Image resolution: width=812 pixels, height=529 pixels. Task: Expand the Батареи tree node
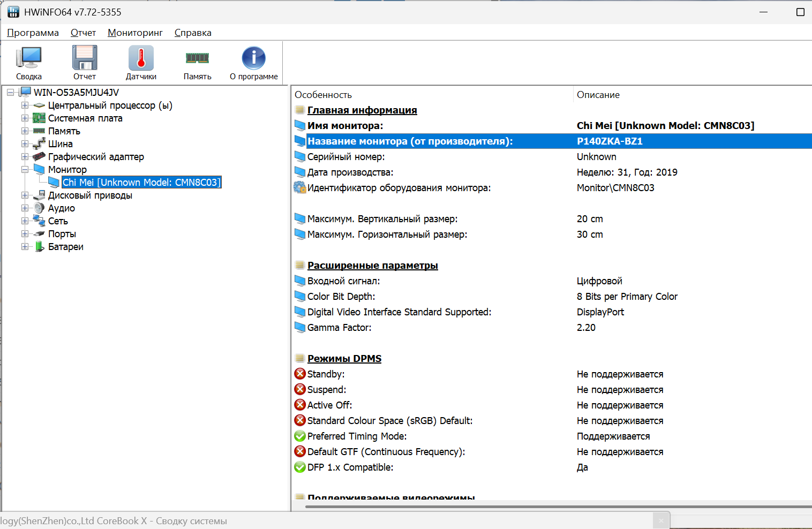click(x=25, y=247)
